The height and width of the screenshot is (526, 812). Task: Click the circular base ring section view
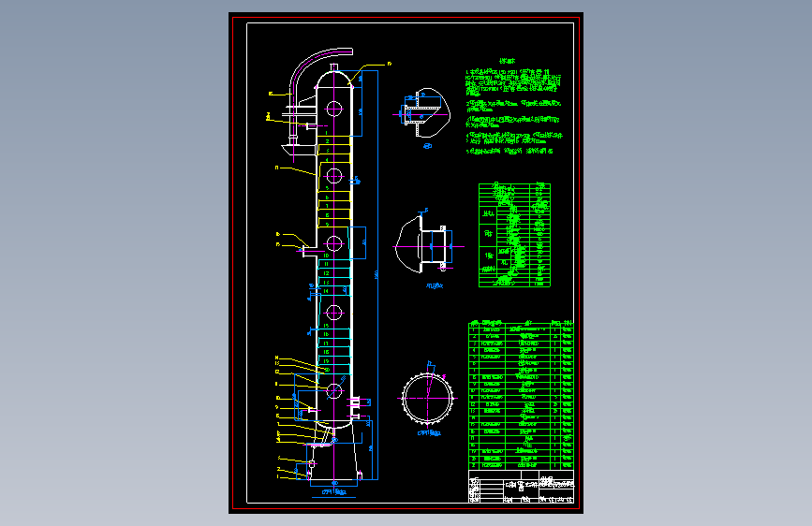428,398
